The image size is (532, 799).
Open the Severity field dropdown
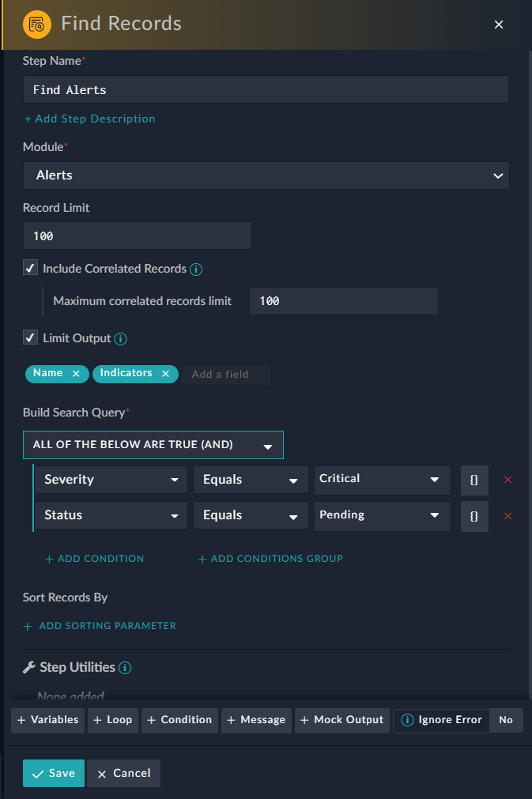point(111,480)
